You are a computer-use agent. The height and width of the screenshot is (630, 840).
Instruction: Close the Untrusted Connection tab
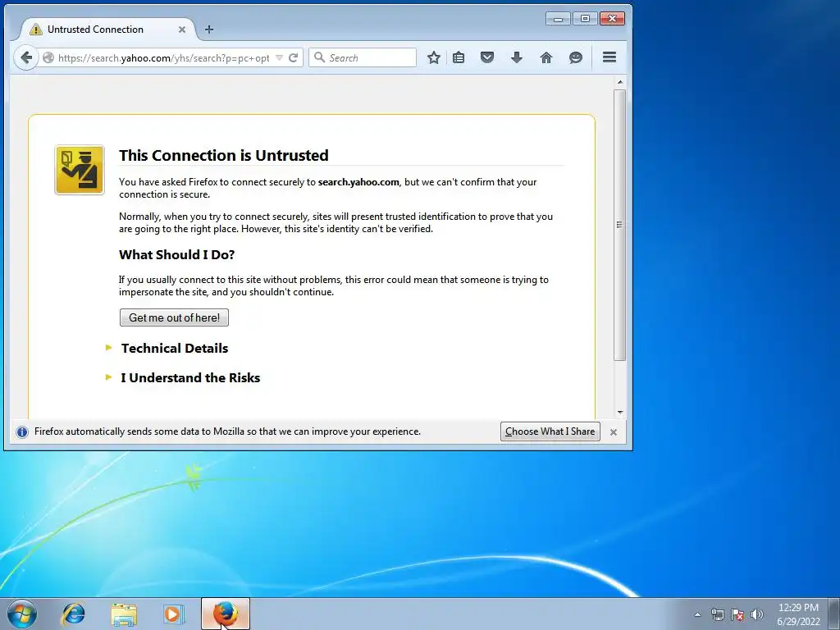182,30
